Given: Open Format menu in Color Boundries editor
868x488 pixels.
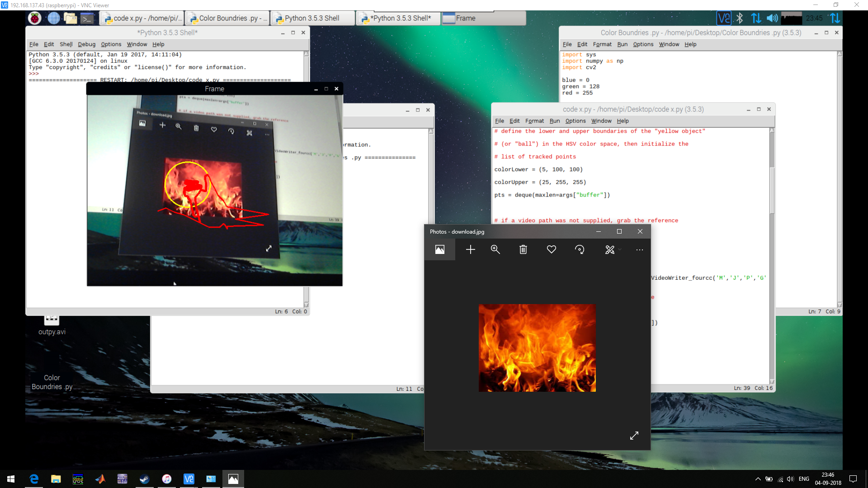Looking at the screenshot, I should (x=602, y=44).
